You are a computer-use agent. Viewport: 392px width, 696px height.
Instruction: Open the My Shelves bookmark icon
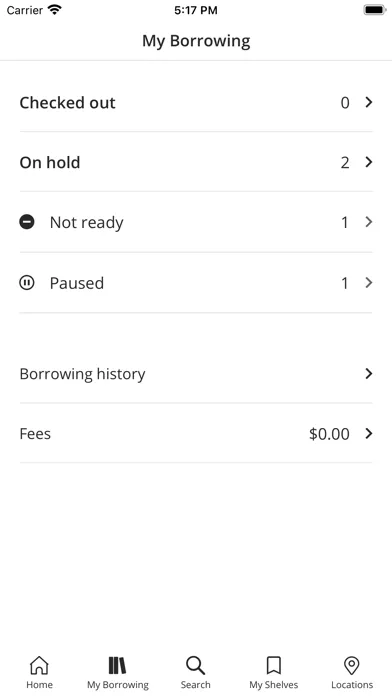pos(273,665)
